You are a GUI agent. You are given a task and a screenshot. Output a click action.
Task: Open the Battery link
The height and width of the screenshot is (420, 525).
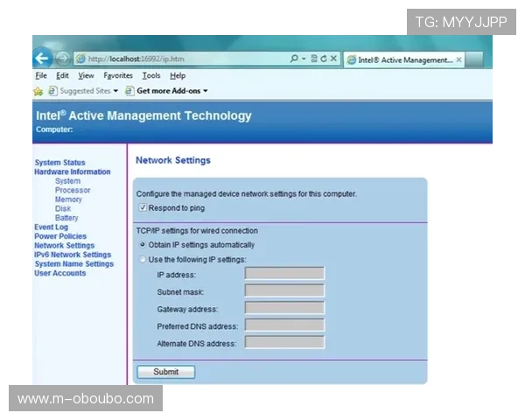point(66,218)
